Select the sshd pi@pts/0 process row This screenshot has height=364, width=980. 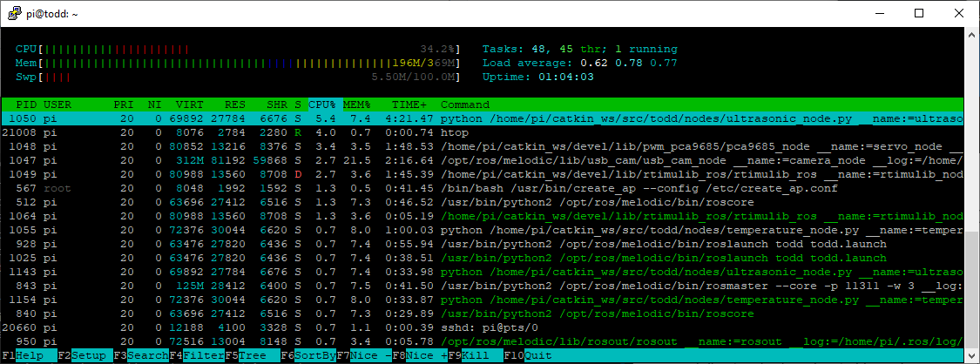pyautogui.click(x=482, y=327)
